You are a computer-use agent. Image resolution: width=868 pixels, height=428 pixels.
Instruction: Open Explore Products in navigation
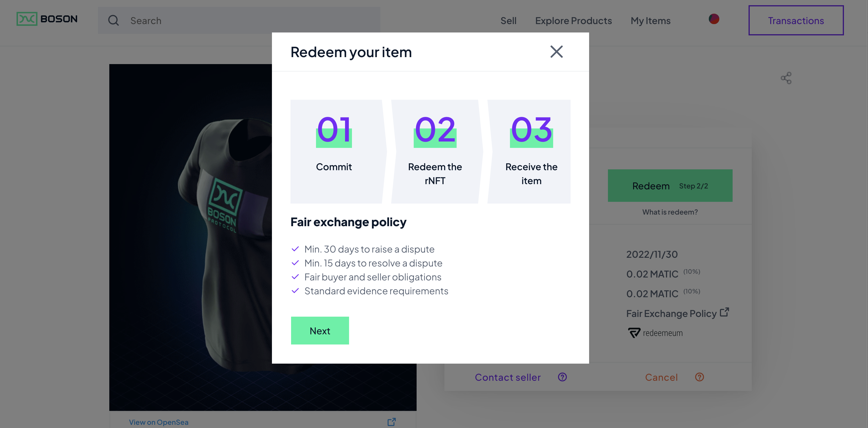click(573, 21)
